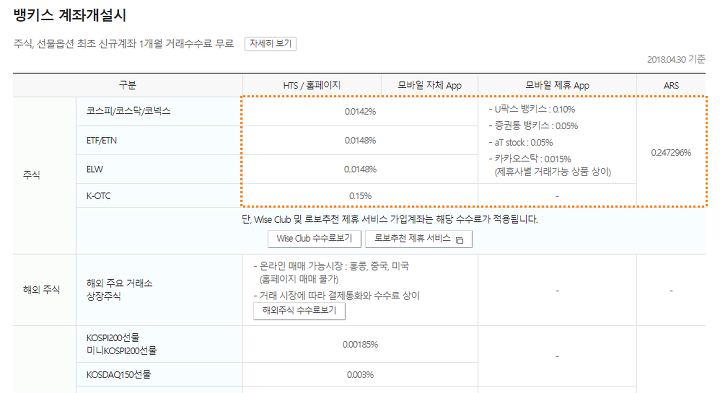Click the ELW 0.0148% fee value
Screen dimensions: 720x393
tap(360, 169)
